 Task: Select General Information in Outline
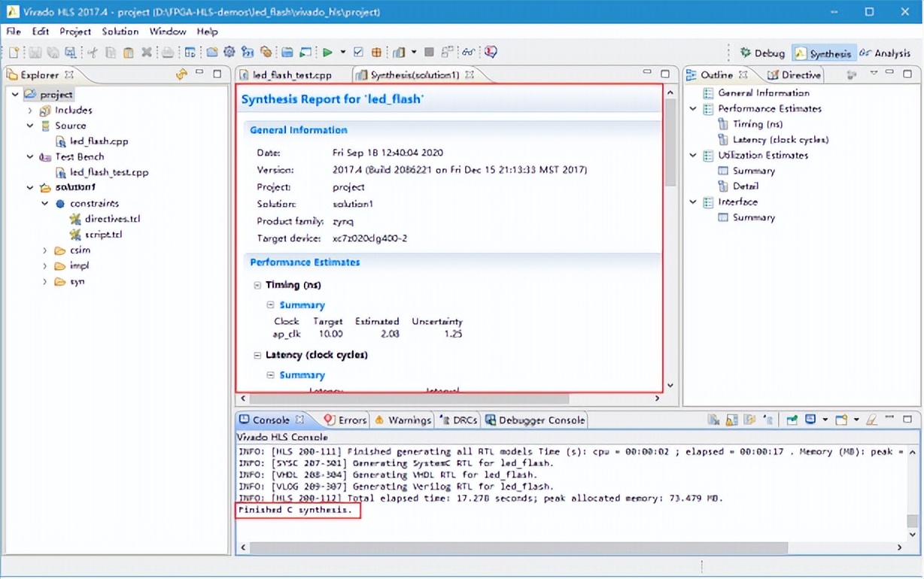click(x=755, y=93)
